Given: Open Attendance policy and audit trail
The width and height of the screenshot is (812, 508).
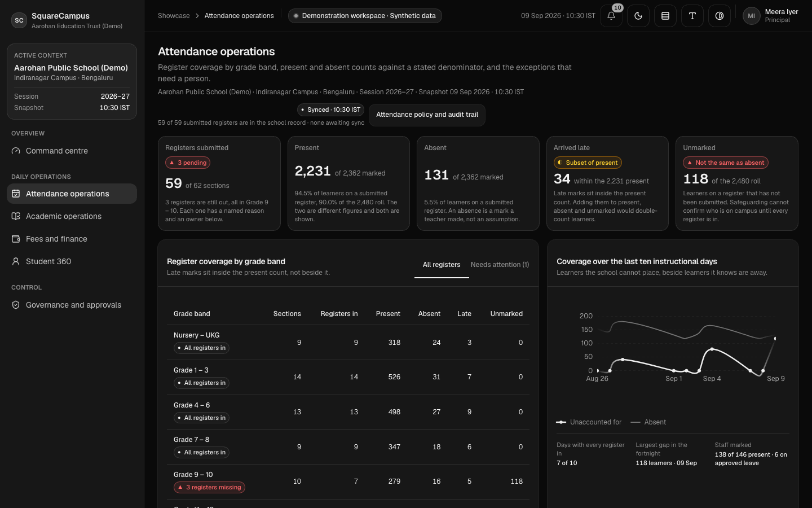Looking at the screenshot, I should [x=427, y=115].
